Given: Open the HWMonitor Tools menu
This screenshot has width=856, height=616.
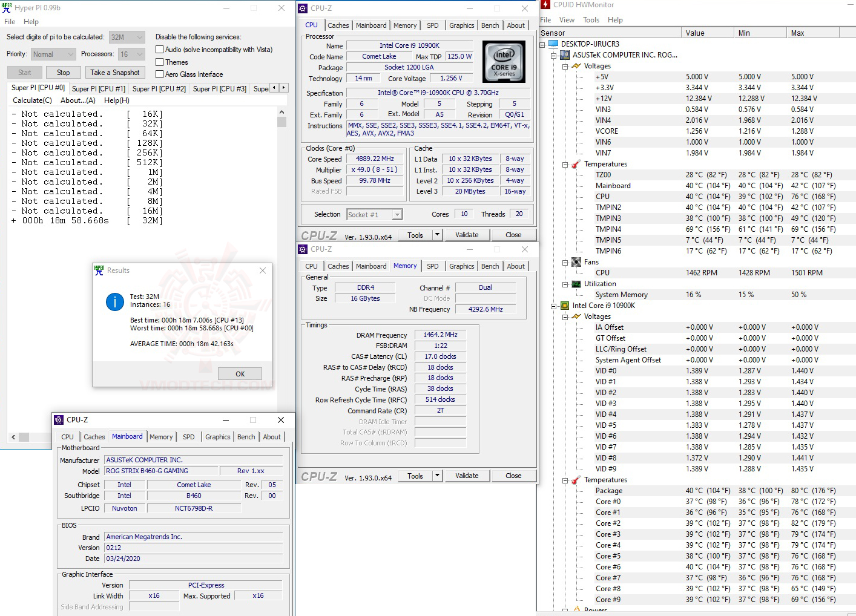Looking at the screenshot, I should 591,20.
